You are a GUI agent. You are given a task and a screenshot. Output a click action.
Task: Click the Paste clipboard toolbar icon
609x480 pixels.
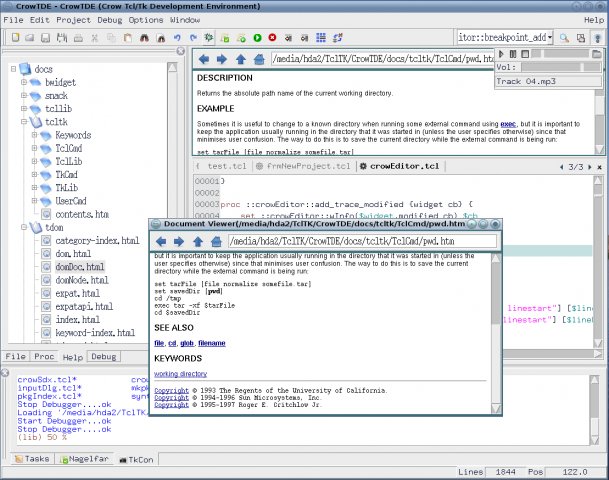(x=127, y=38)
